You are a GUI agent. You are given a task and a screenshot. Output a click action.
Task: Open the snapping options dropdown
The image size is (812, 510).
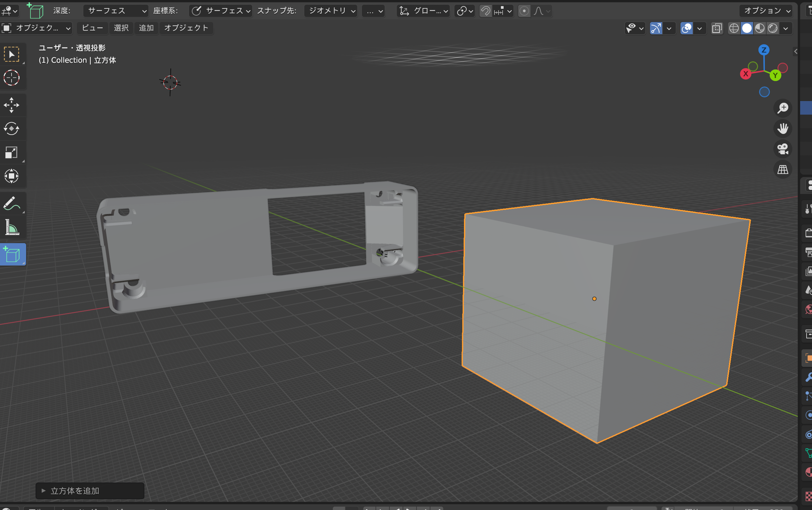tap(503, 11)
